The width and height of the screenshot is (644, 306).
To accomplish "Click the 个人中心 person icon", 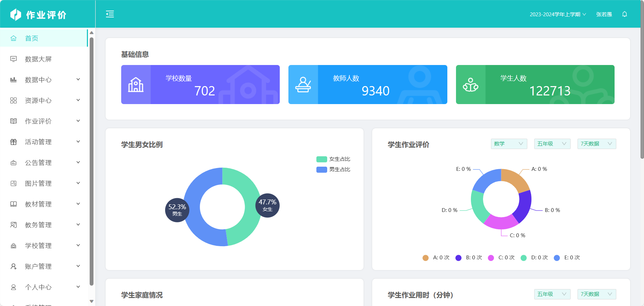I will point(14,287).
